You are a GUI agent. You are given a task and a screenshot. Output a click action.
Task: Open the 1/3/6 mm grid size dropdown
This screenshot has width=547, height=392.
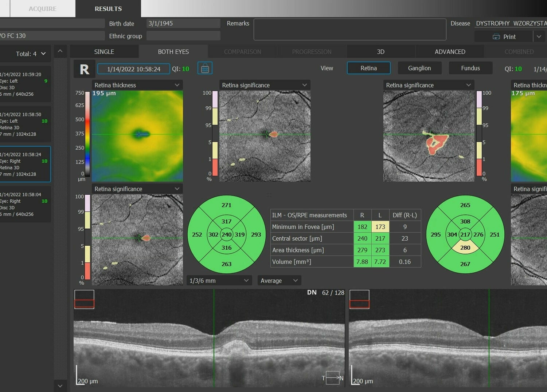pyautogui.click(x=219, y=281)
